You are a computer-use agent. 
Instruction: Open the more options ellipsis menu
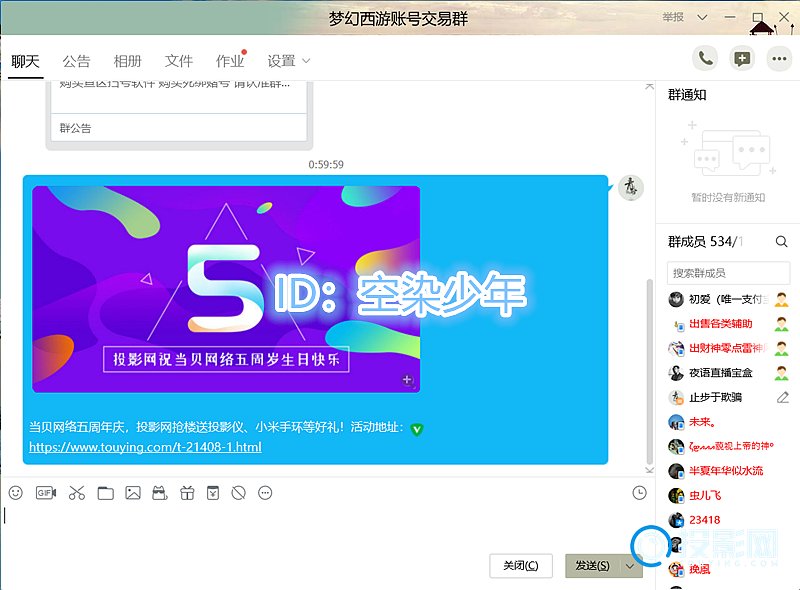(779, 59)
